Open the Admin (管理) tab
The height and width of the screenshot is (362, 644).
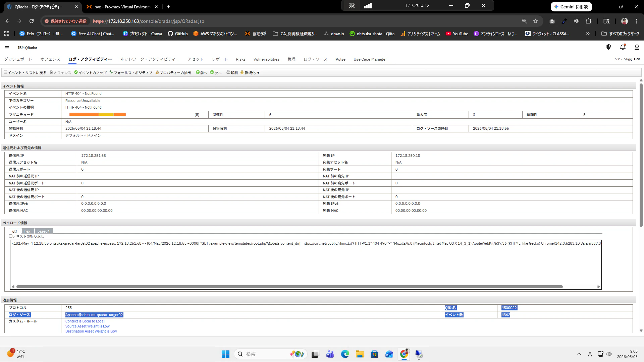click(x=291, y=59)
